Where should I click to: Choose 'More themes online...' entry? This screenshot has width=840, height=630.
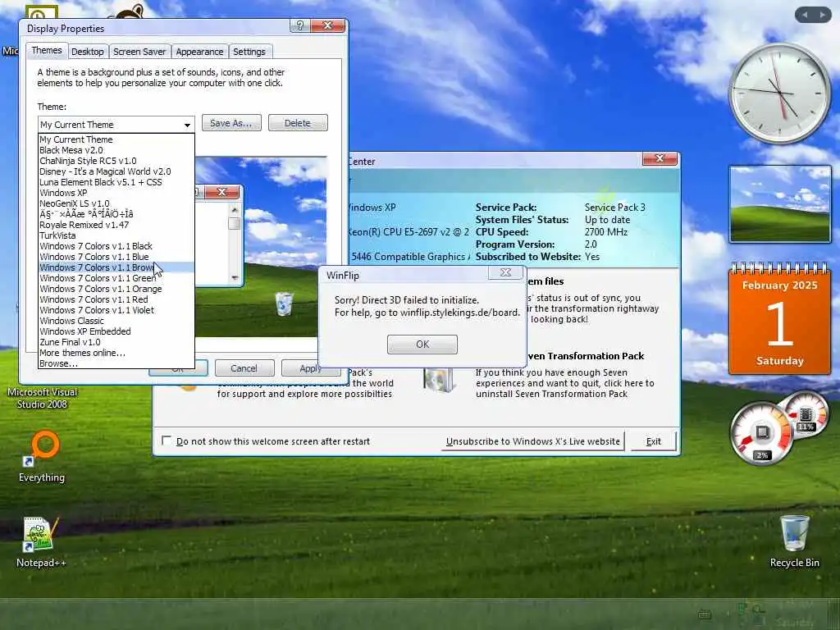[116, 353]
